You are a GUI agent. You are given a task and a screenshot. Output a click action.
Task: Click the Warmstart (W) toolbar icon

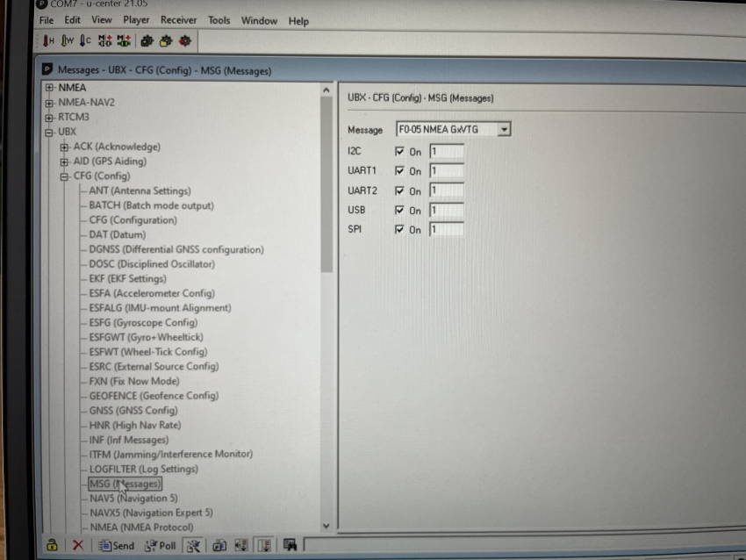[x=67, y=41]
